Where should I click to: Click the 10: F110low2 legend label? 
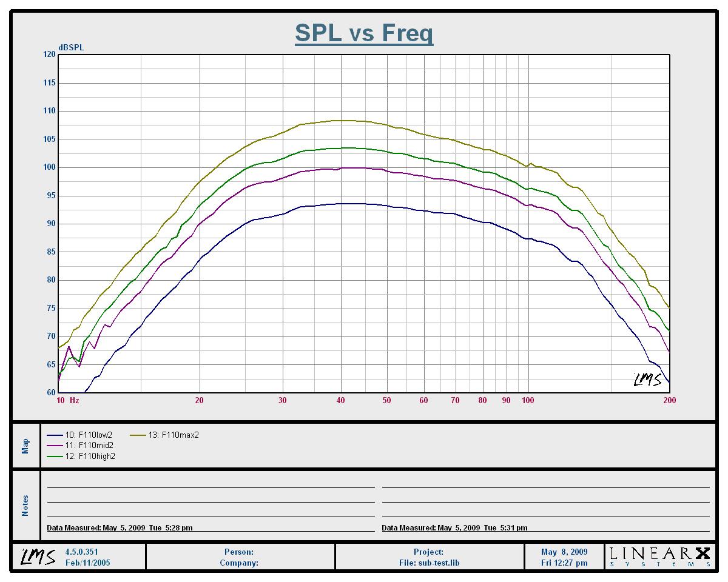click(x=89, y=435)
